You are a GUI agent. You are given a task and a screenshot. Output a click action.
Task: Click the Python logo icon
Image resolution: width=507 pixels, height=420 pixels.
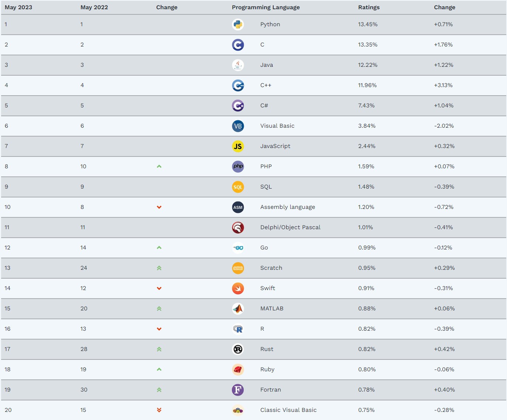point(238,24)
